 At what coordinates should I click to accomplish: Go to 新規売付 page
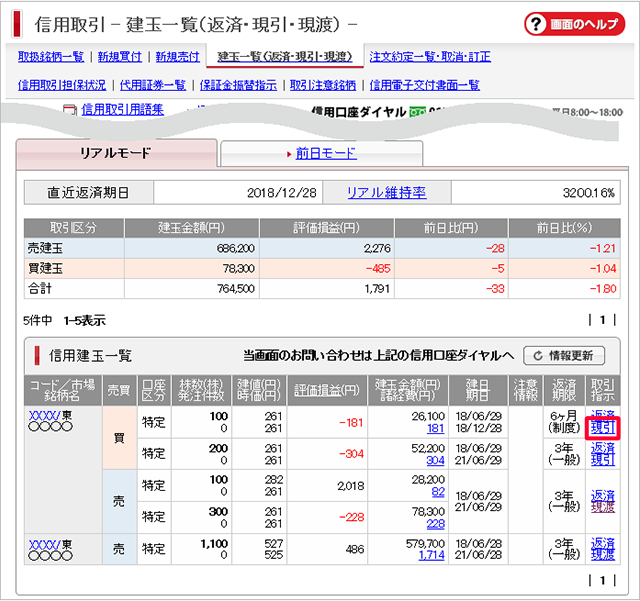click(x=177, y=57)
